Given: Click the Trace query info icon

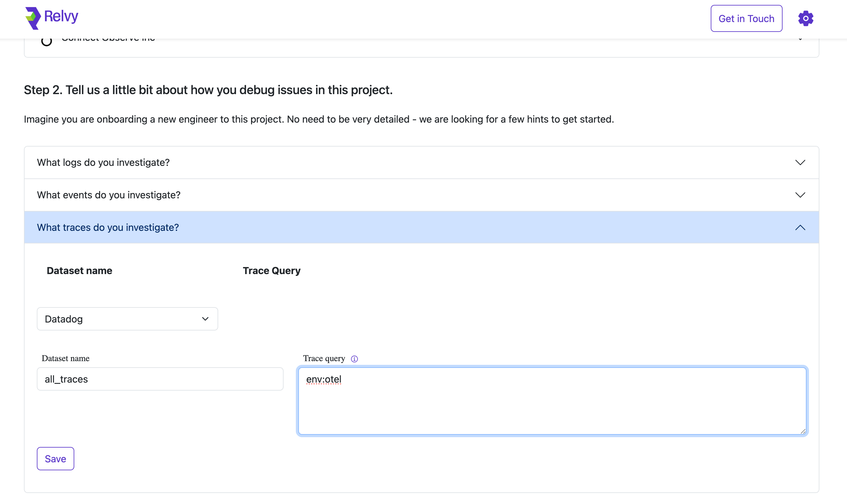Looking at the screenshot, I should tap(354, 359).
